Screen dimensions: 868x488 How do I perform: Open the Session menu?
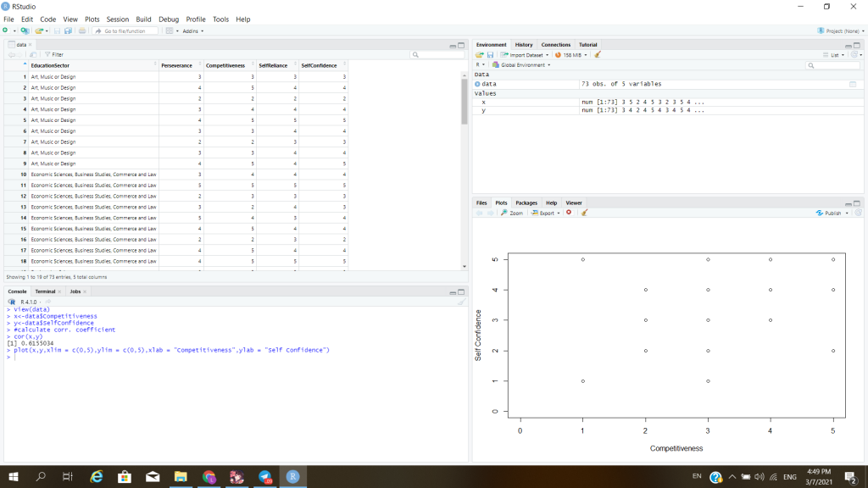118,19
